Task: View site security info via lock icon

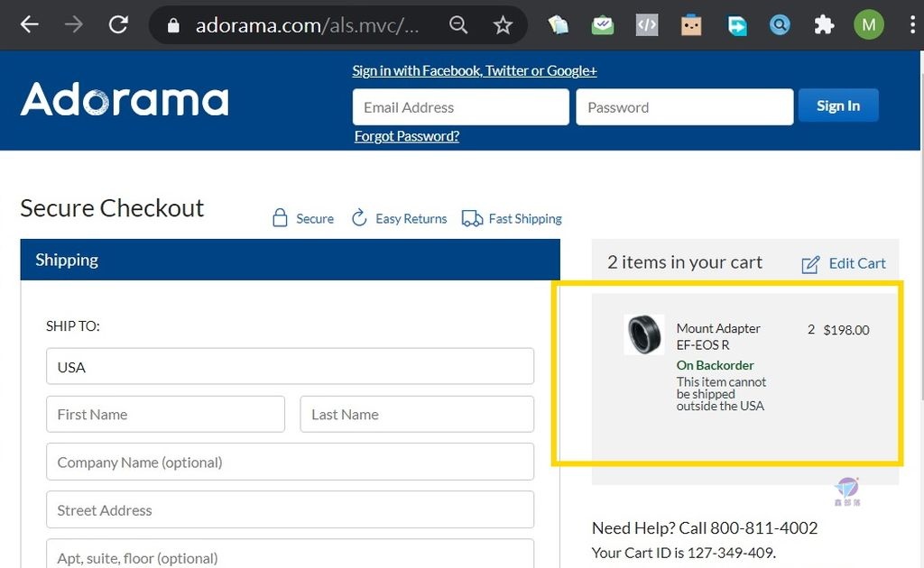Action: pos(173,25)
